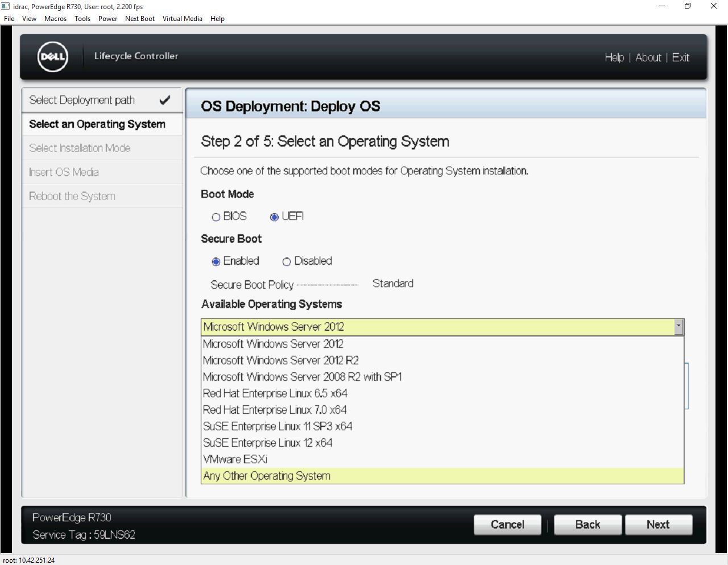Image resolution: width=728 pixels, height=565 pixels.
Task: Click the root: 10.42.251.24 status bar text
Action: [29, 560]
